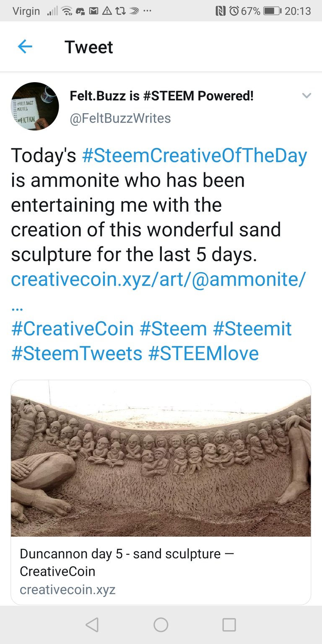Tap the #Steemit hashtag
Screen dimensions: 322x644
coord(252,329)
